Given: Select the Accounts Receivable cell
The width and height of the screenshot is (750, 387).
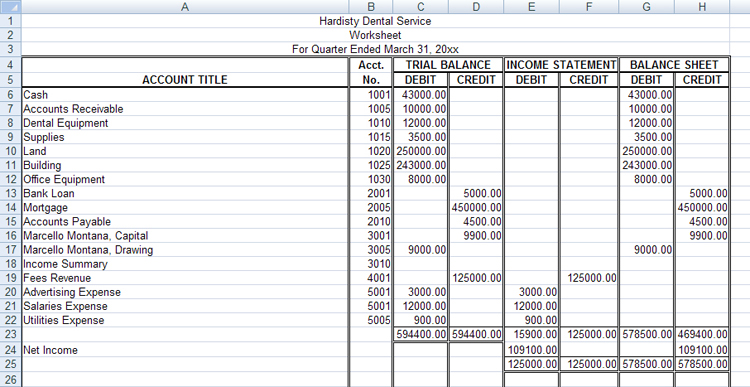Looking at the screenshot, I should tap(185, 109).
